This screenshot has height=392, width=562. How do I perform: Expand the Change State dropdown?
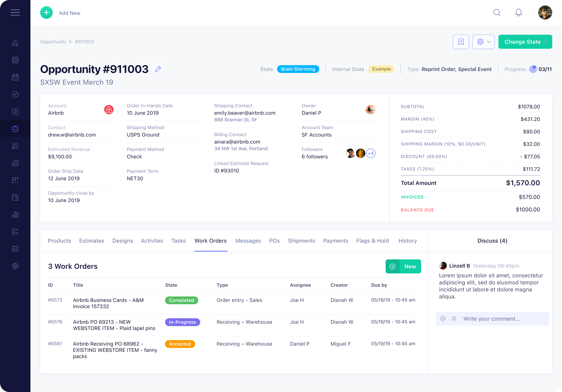(x=525, y=42)
